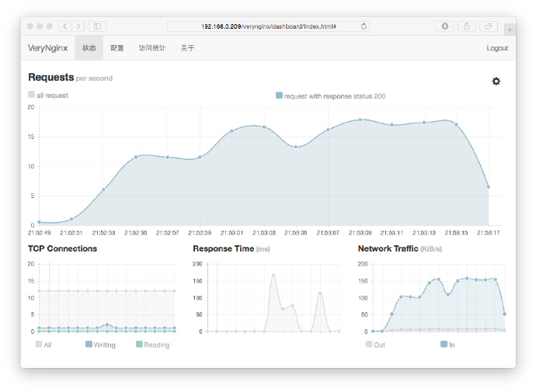Toggle the 'In' network traffic legend
Screen dimensions: 536x392
coord(447,345)
